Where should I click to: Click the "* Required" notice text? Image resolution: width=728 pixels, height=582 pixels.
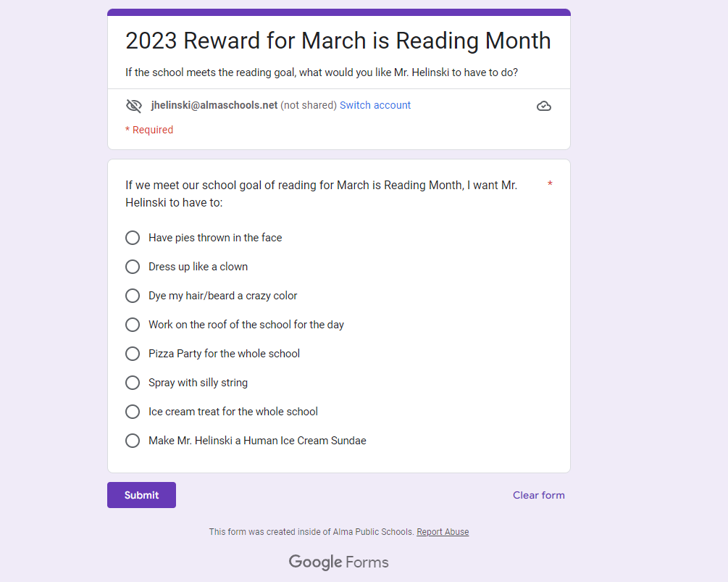tap(149, 130)
